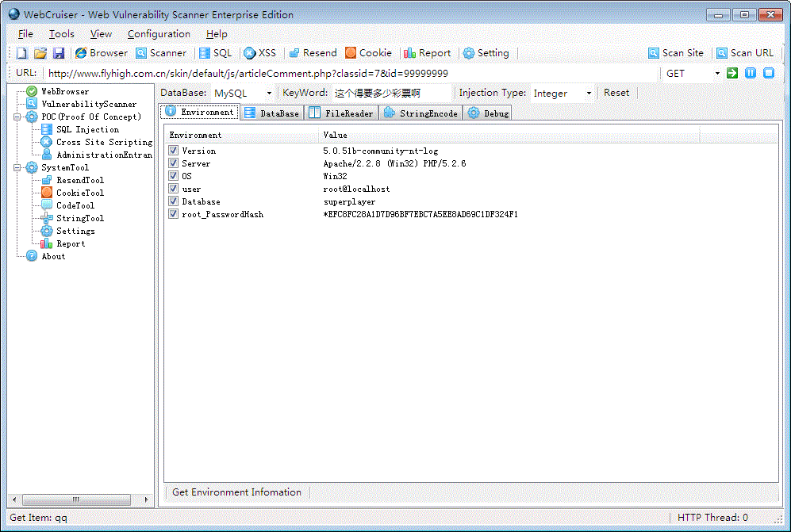The height and width of the screenshot is (532, 791).
Task: Click the Scan URL button
Action: click(745, 53)
